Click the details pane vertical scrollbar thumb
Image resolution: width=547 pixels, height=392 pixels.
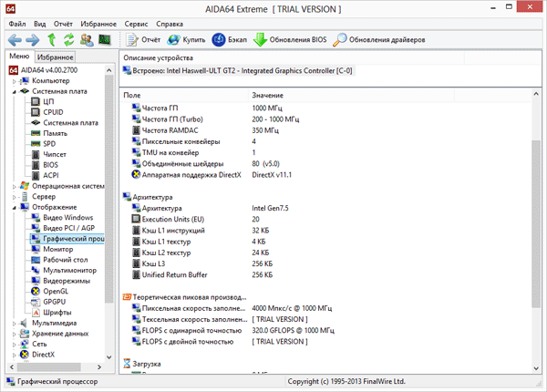tap(536, 224)
